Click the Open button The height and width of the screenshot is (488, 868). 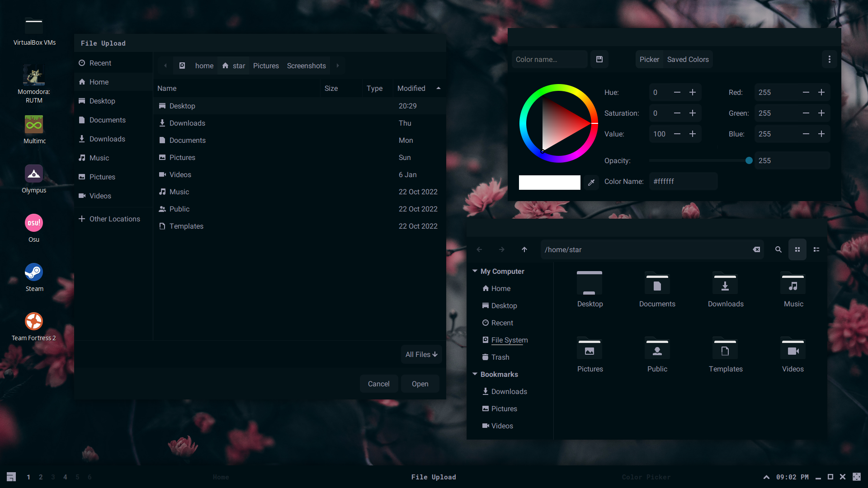420,384
